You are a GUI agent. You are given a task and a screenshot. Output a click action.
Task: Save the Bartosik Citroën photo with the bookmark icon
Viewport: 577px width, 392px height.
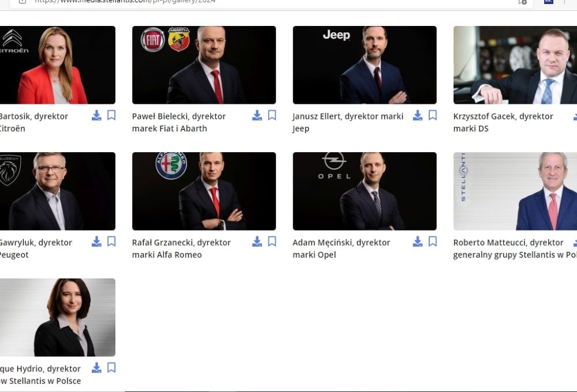click(111, 116)
